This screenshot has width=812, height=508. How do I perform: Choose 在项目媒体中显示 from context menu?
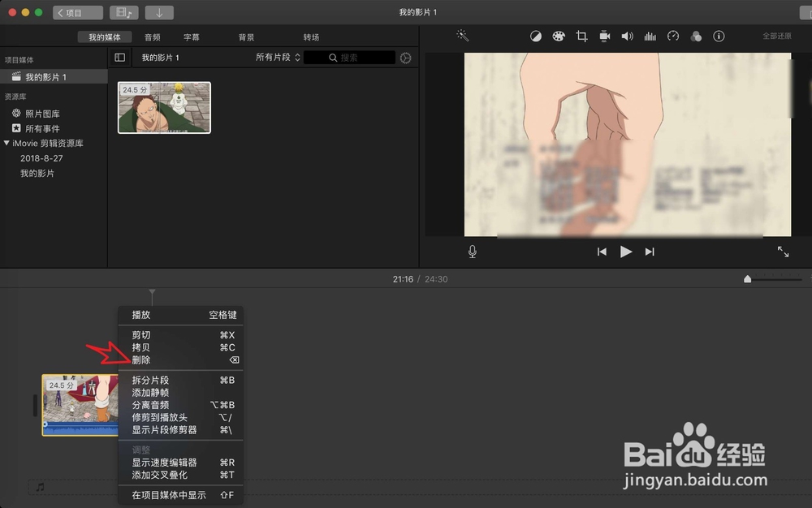click(180, 495)
